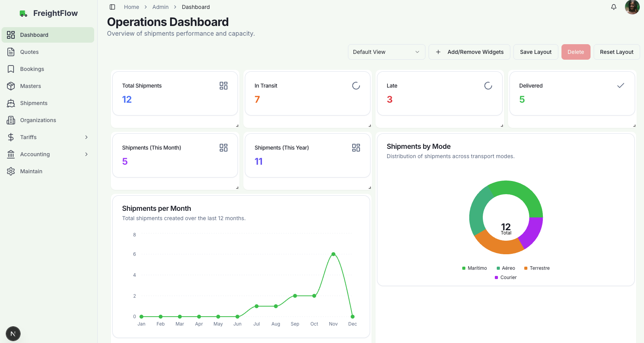Click the user profile avatar

coord(632,7)
